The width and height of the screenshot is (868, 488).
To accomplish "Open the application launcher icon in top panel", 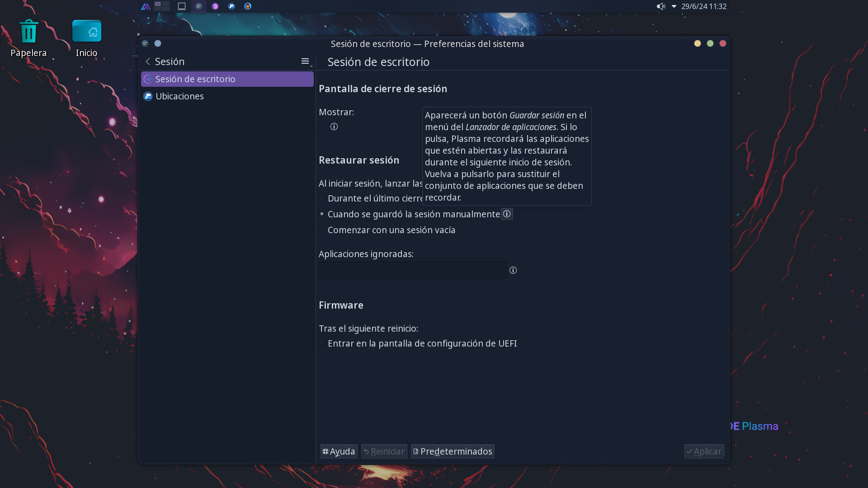I will coord(146,6).
